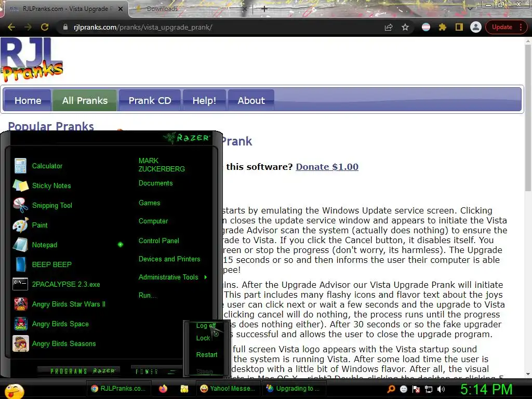532x399 pixels.
Task: Open Games from the Start menu
Action: point(149,203)
